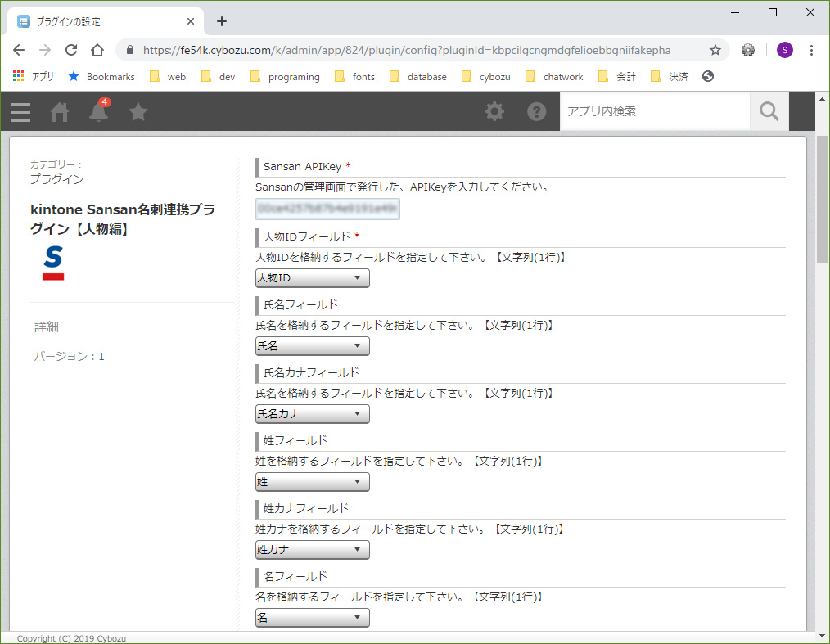The image size is (830, 644).
Task: Open the cybozu bookmark folder
Action: tap(486, 77)
